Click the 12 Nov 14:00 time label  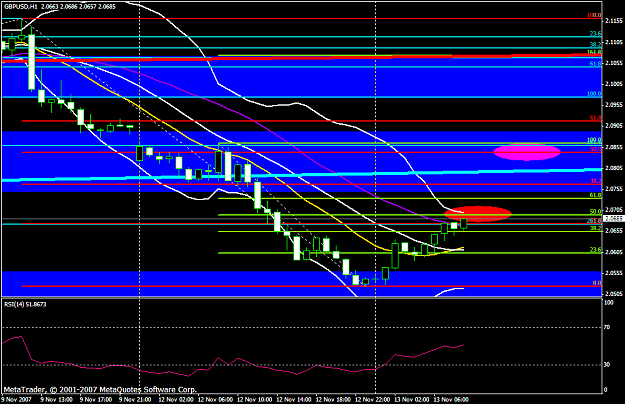[294, 399]
